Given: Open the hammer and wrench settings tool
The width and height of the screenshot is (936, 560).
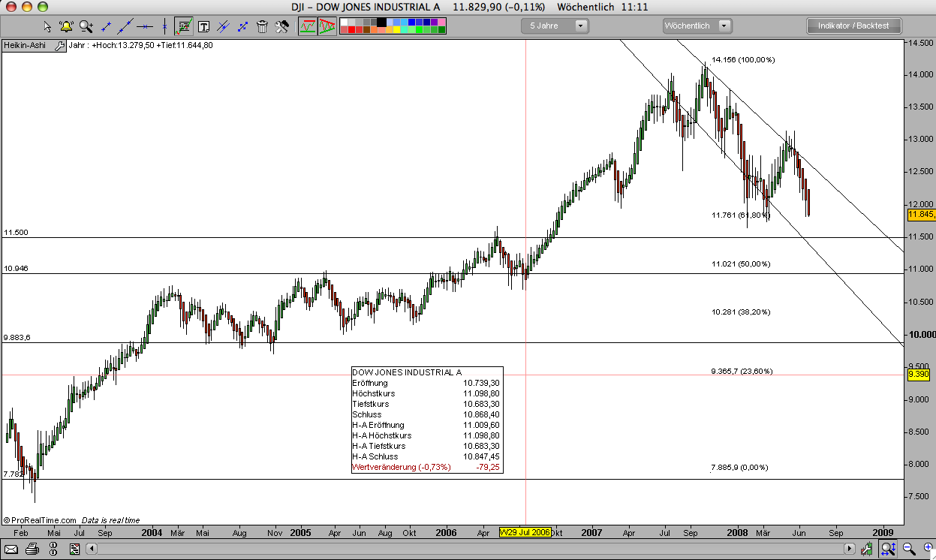Looking at the screenshot, I should pos(282,26).
